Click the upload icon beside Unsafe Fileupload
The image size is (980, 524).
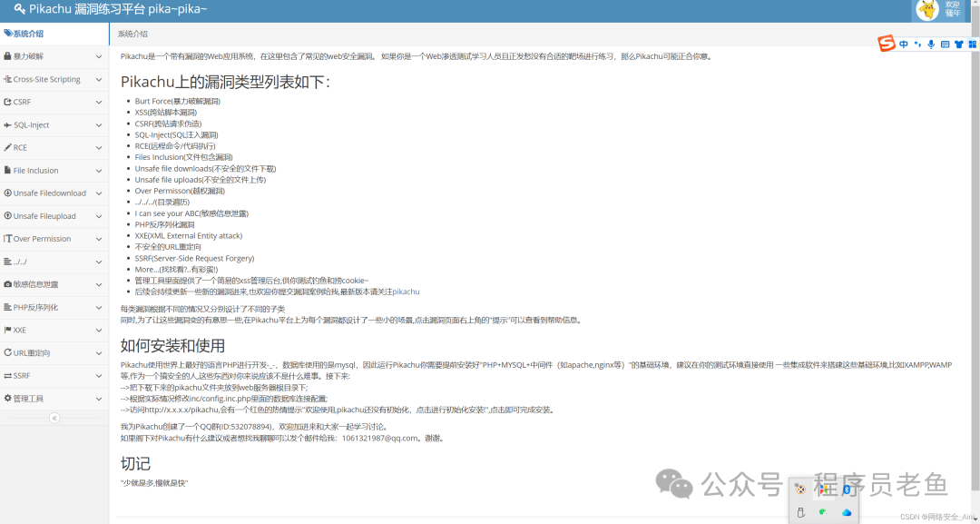[x=7, y=216]
